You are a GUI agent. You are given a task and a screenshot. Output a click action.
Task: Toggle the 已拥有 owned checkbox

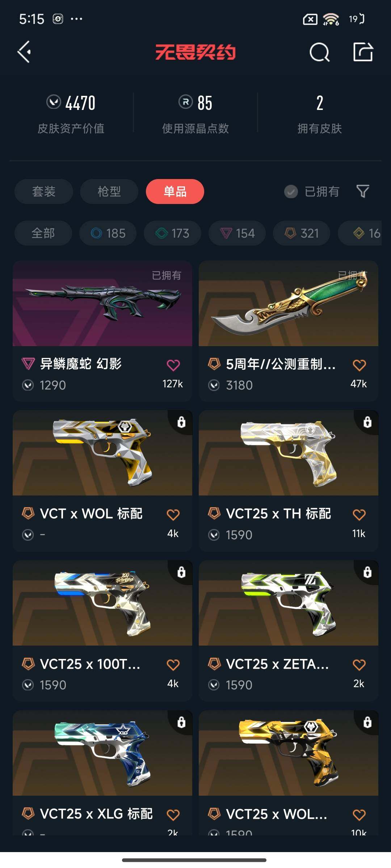point(291,191)
